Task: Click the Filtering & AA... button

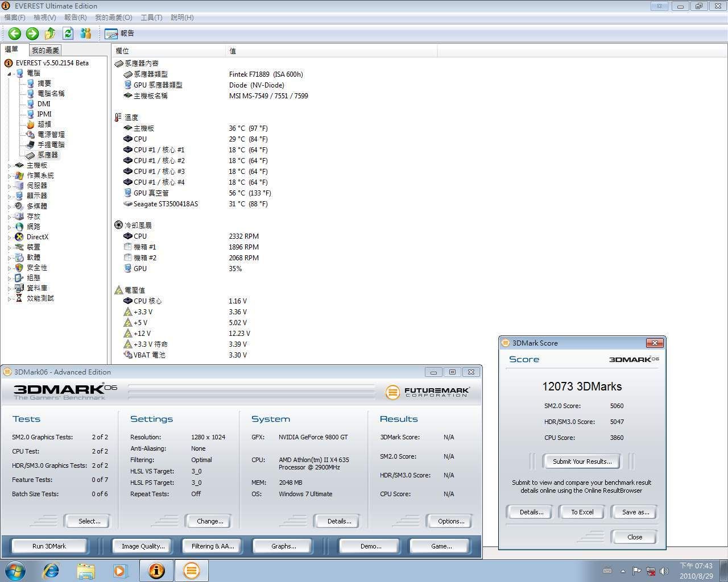Action: click(213, 546)
